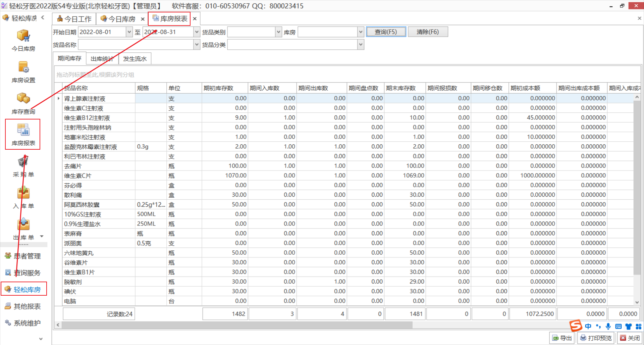644x345 pixels.
Task: Click the 关闭 button
Action: coord(630,338)
